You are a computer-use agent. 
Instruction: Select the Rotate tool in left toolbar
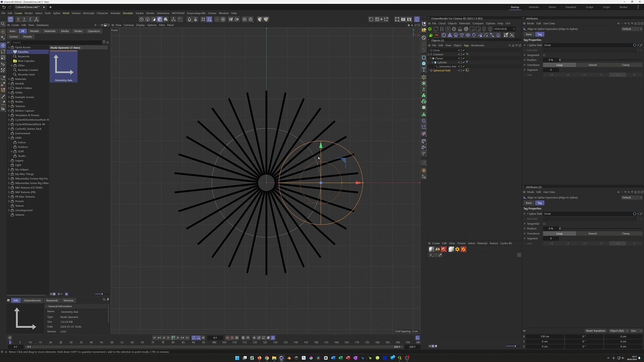pyautogui.click(x=3, y=51)
